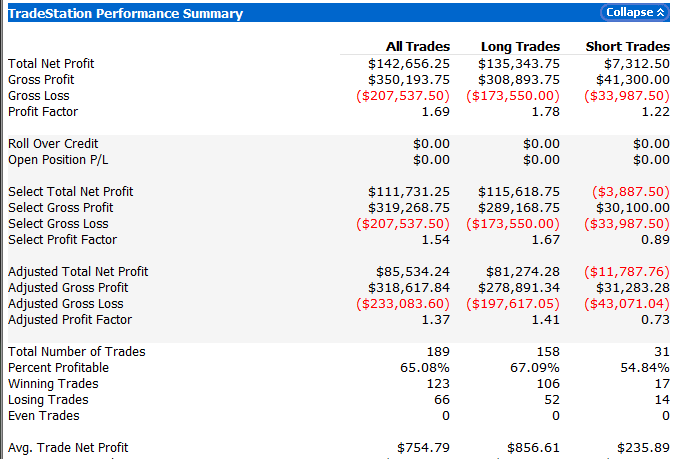This screenshot has width=684, height=459.
Task: Select the Long Trades column header
Action: click(520, 47)
